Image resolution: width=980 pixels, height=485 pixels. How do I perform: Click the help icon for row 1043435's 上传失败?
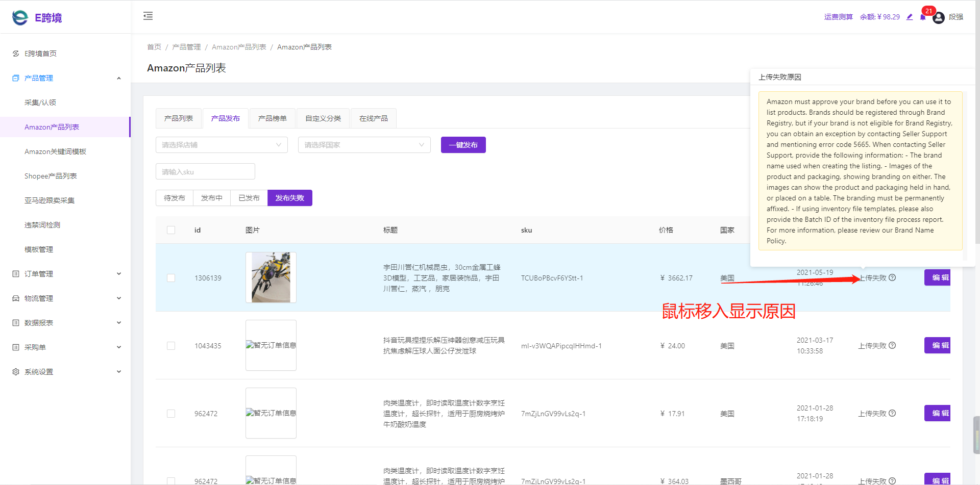892,345
